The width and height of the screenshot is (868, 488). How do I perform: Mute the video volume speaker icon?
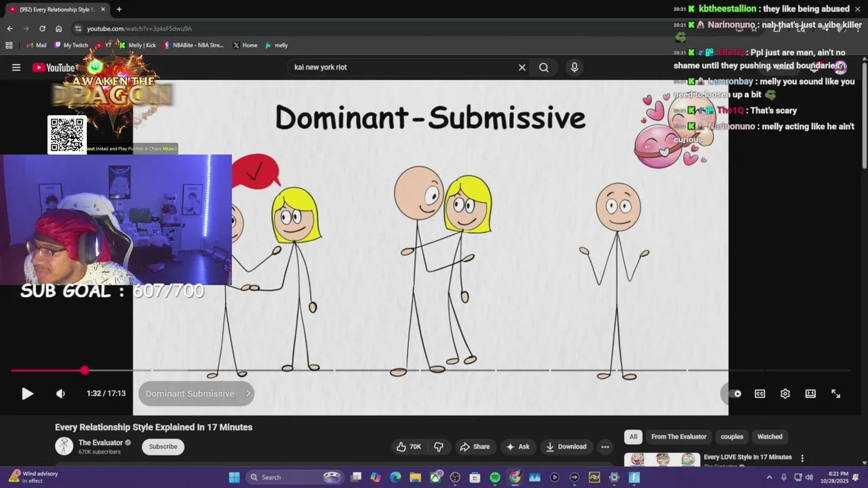60,394
